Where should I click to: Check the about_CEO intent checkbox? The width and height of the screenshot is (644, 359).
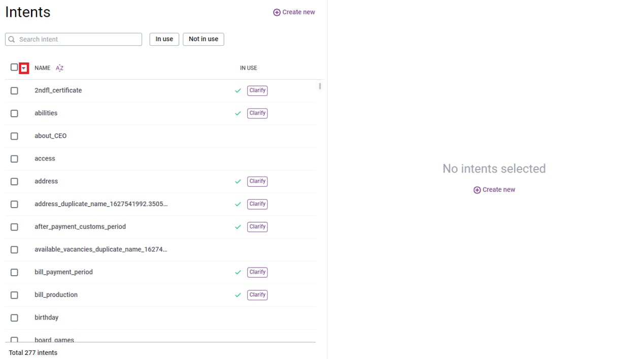[14, 136]
